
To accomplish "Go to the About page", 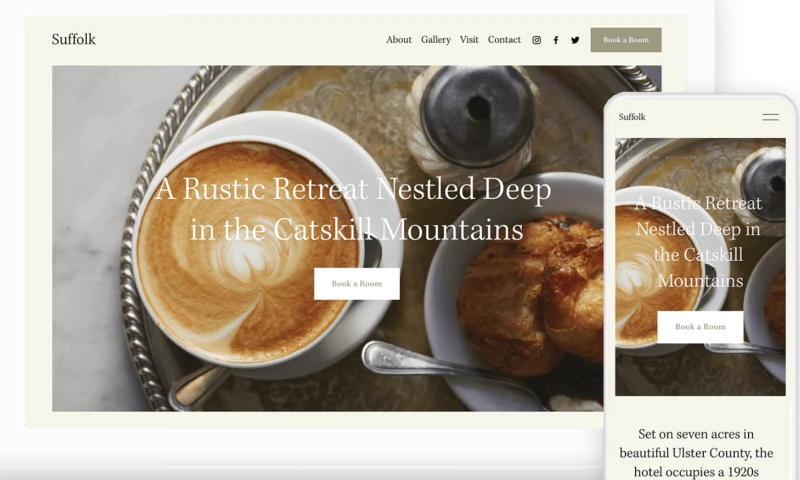I will (398, 39).
